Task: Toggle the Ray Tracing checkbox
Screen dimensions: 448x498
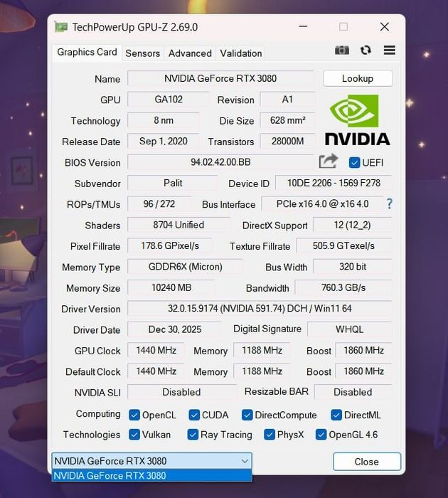Action: pyautogui.click(x=193, y=435)
